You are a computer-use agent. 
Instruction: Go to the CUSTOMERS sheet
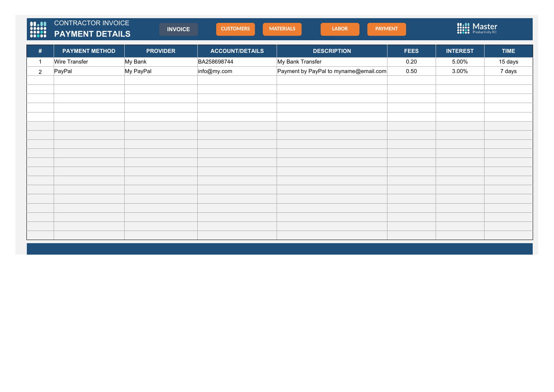235,29
